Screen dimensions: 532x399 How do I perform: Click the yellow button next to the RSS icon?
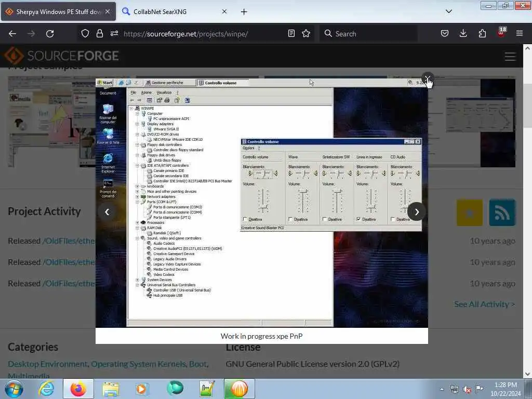point(470,212)
